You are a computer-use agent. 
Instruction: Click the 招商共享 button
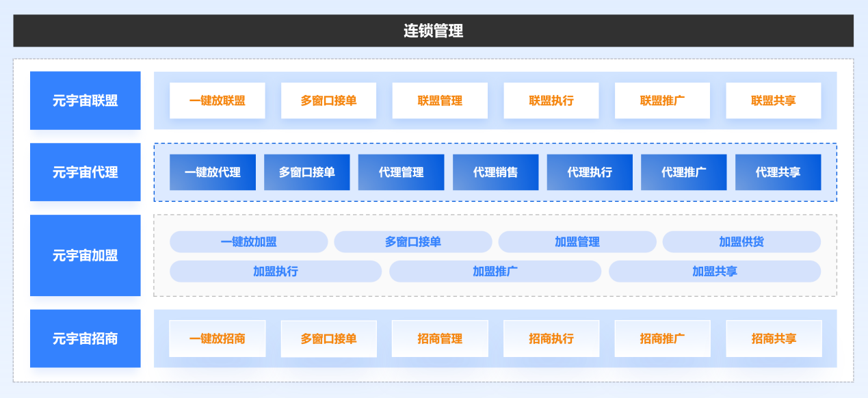point(774,339)
